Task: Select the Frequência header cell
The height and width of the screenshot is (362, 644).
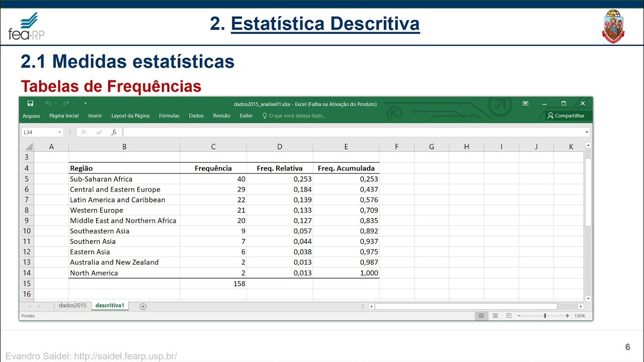Action: (213, 168)
